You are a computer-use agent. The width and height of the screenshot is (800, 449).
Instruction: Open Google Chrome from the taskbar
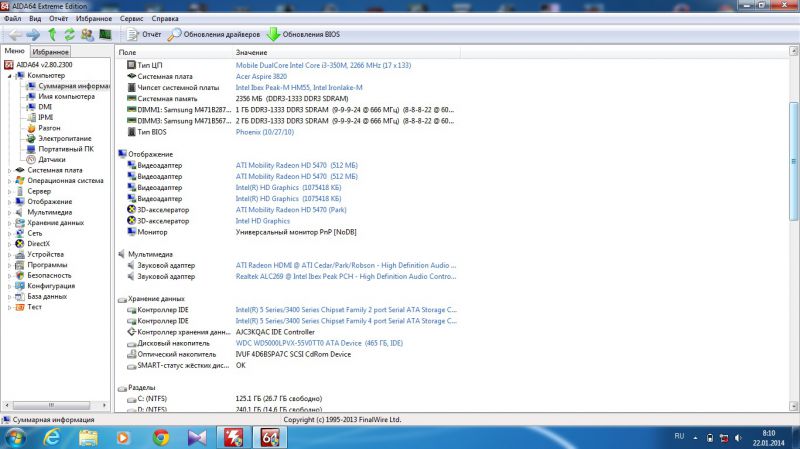[x=161, y=438]
